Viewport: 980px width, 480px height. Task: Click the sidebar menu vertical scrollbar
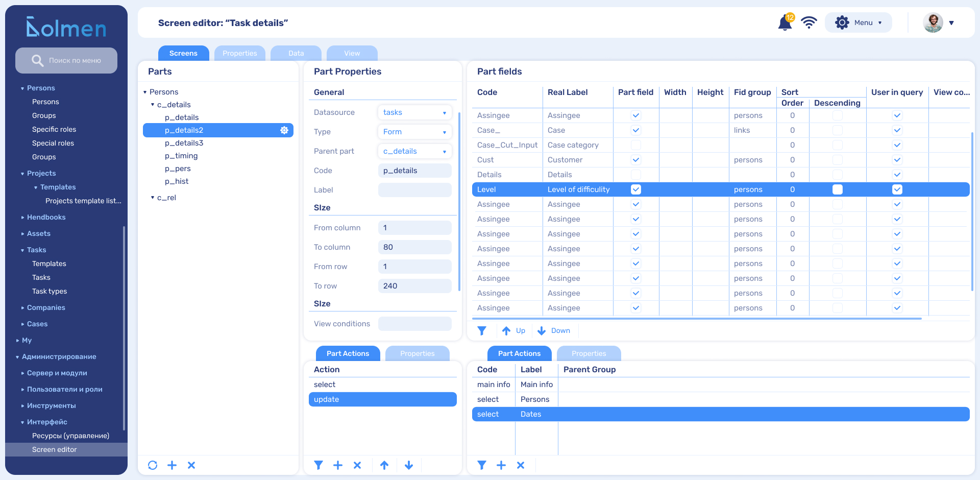click(124, 329)
